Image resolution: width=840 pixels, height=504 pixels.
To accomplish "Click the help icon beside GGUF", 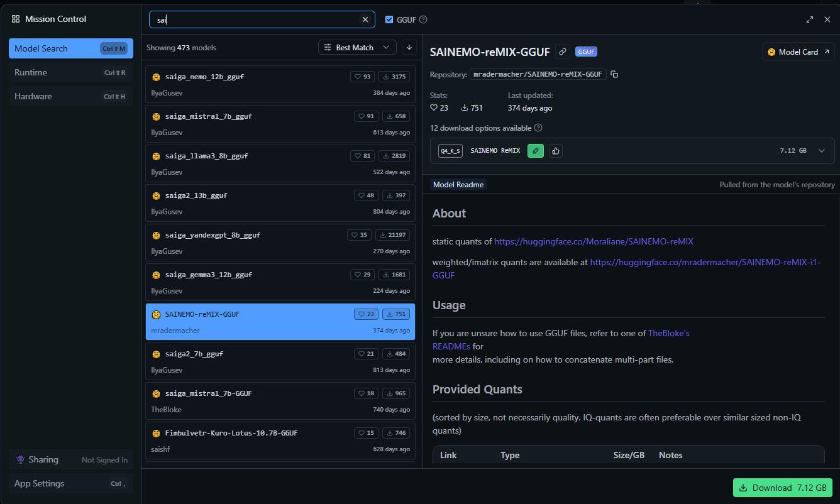I will [x=423, y=19].
